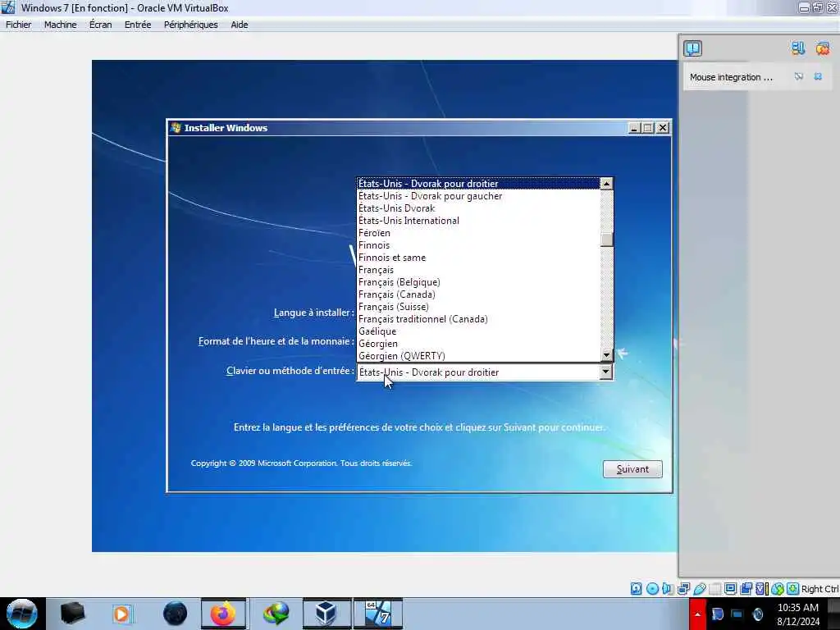Click the mouse integration status bar indicator

[778, 589]
